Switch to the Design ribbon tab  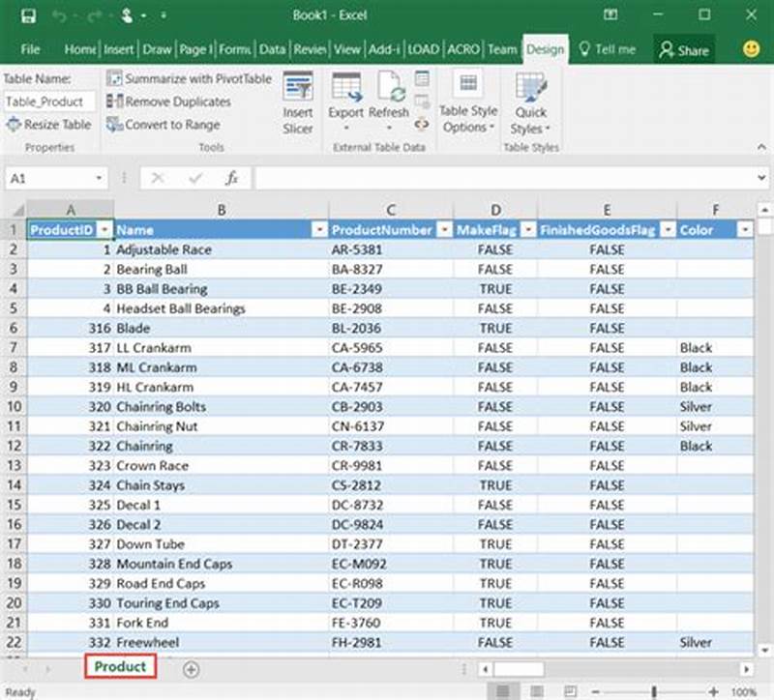[x=544, y=49]
